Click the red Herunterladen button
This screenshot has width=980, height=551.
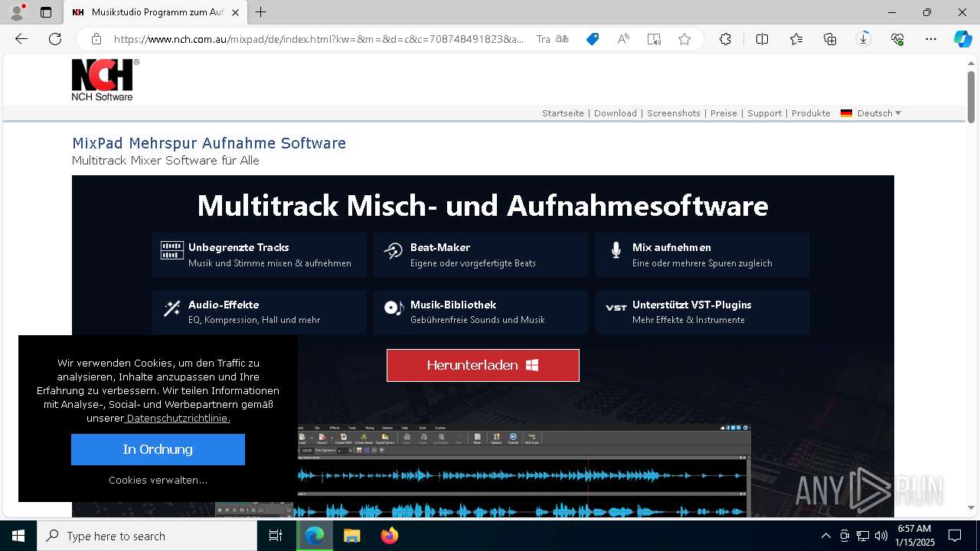[x=483, y=365]
